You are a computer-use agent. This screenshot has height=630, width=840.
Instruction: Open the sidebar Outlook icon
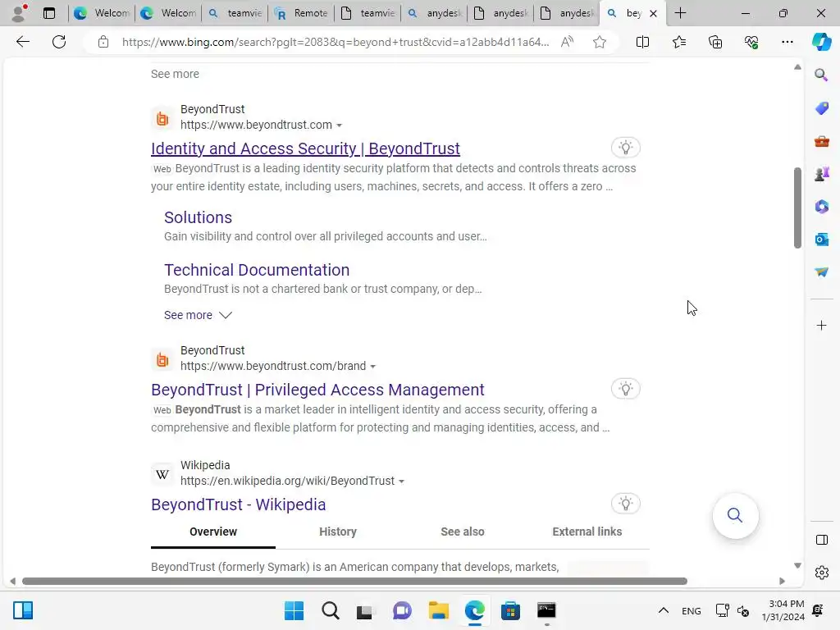pyautogui.click(x=821, y=240)
